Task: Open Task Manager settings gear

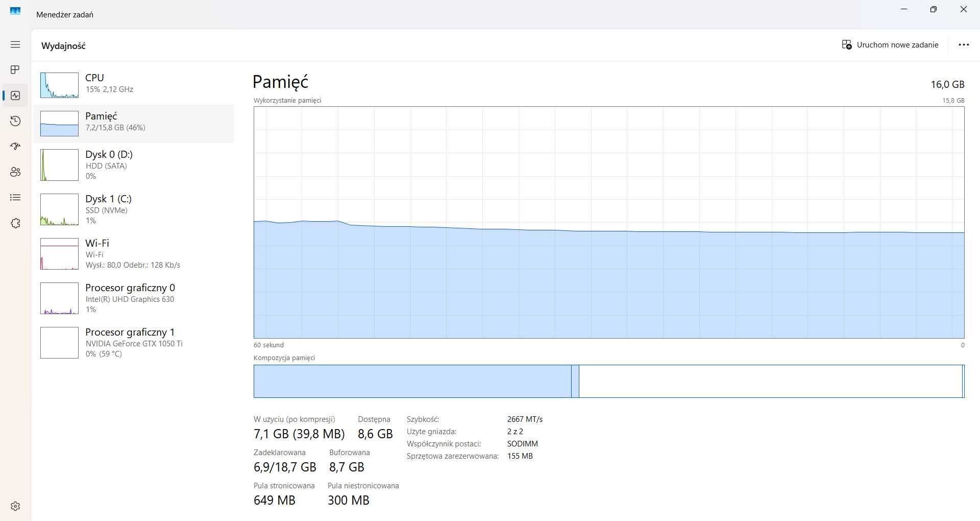Action: point(15,506)
